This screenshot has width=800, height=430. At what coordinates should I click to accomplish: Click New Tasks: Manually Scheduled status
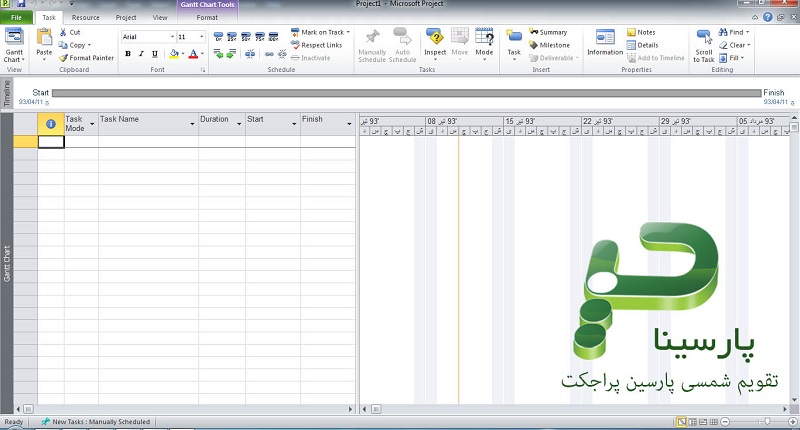[x=96, y=422]
